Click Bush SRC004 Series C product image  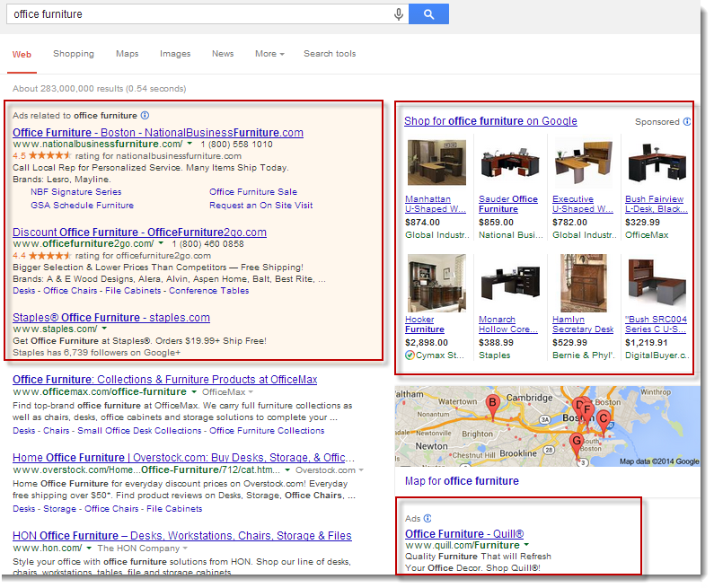(x=657, y=283)
